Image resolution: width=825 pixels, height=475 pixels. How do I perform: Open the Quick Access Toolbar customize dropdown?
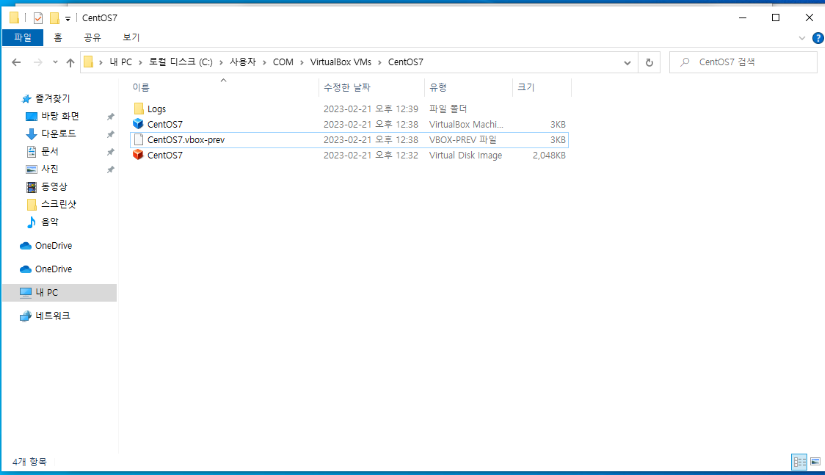click(68, 18)
